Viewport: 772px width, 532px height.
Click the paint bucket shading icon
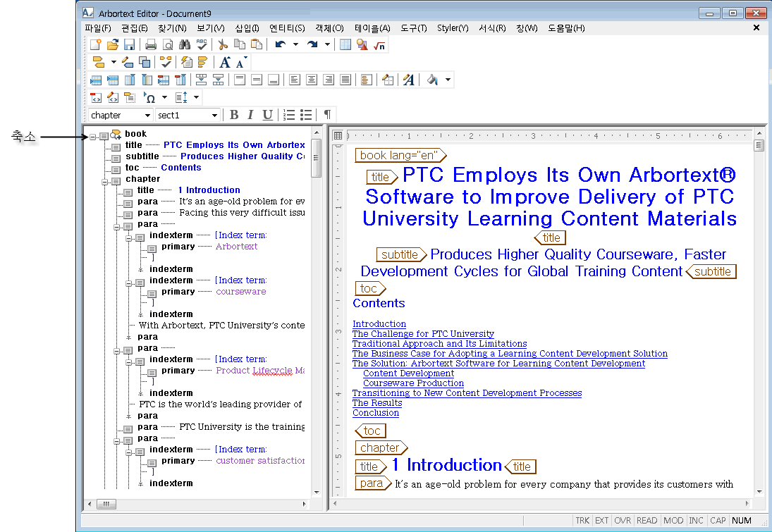click(432, 80)
